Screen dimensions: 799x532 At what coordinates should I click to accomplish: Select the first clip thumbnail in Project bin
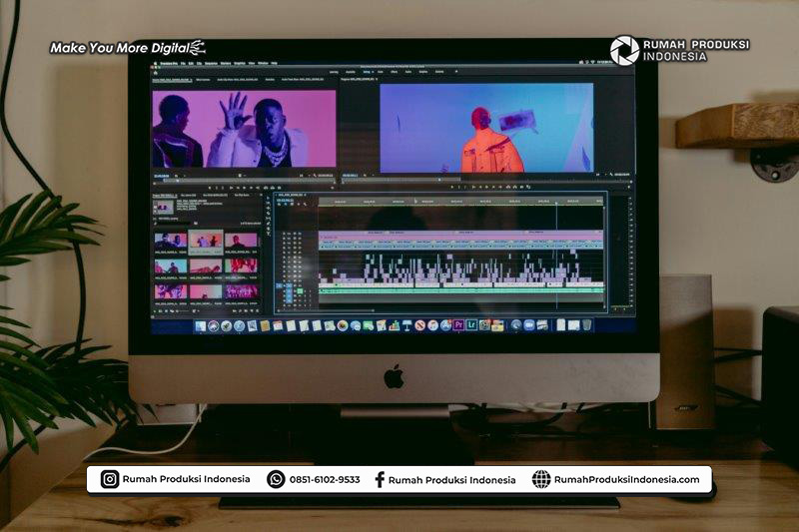(170, 241)
